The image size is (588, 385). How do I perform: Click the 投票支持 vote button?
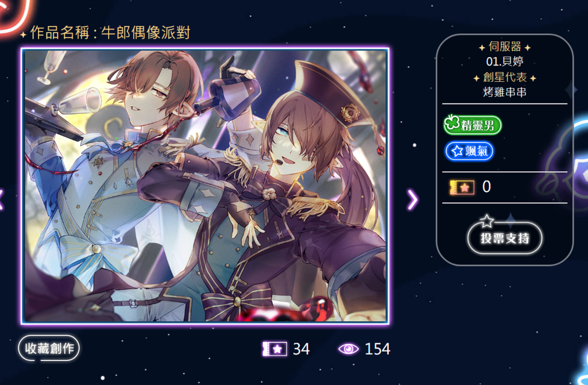click(505, 238)
